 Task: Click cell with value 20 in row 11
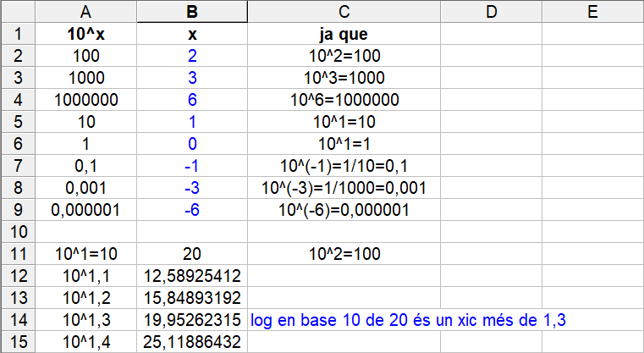pyautogui.click(x=191, y=253)
